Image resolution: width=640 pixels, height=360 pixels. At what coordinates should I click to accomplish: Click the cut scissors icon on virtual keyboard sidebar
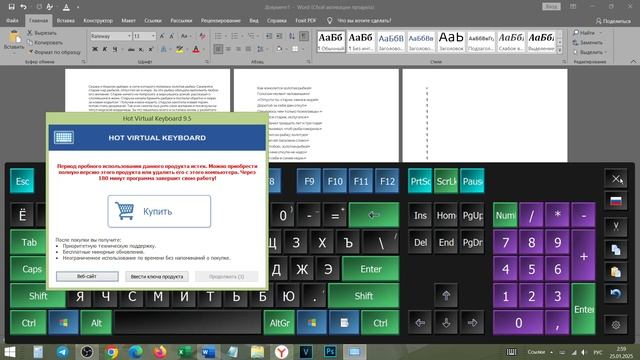pyautogui.click(x=616, y=226)
